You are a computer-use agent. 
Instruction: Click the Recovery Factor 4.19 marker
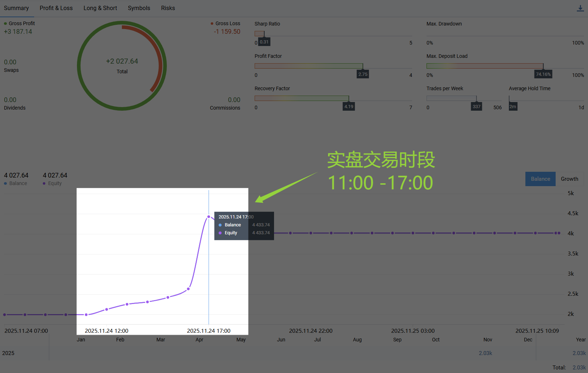pyautogui.click(x=348, y=106)
